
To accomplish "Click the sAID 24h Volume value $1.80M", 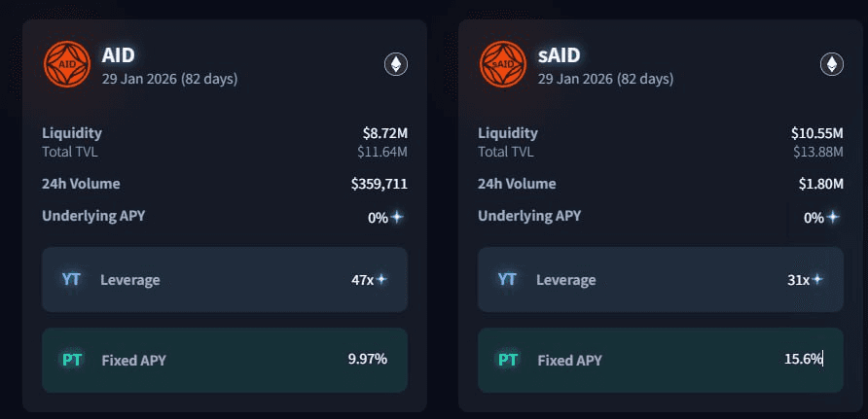I will click(x=820, y=184).
